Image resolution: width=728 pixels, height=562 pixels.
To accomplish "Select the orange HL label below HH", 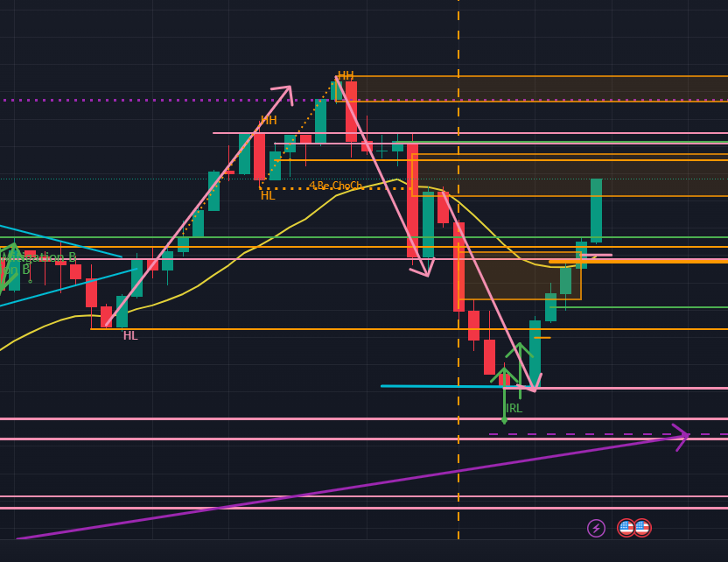I will click(x=268, y=195).
